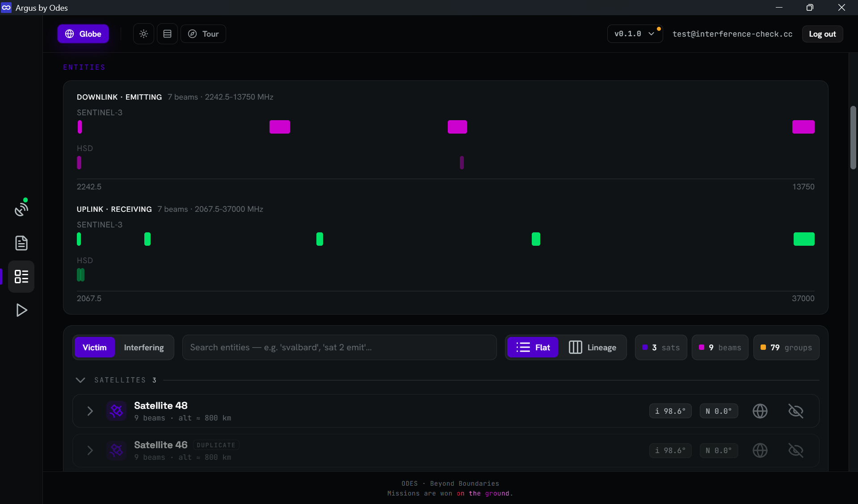Click the Log out button
This screenshot has height=504, width=858.
tap(822, 34)
